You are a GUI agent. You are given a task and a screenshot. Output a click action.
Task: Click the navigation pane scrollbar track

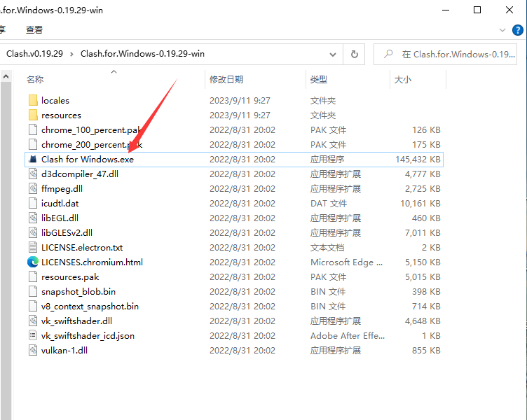[6, 251]
